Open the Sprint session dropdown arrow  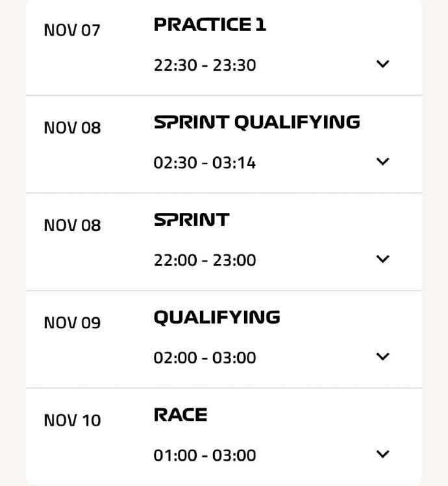[382, 259]
